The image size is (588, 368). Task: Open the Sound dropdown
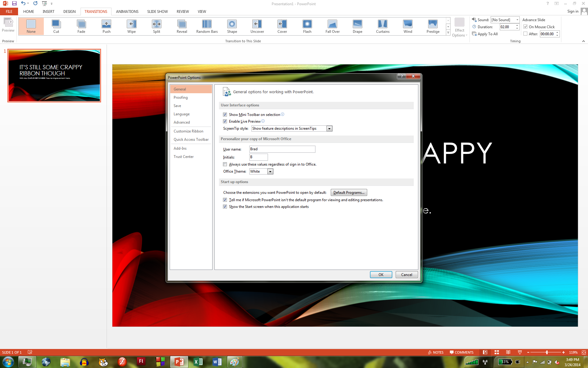coord(517,20)
